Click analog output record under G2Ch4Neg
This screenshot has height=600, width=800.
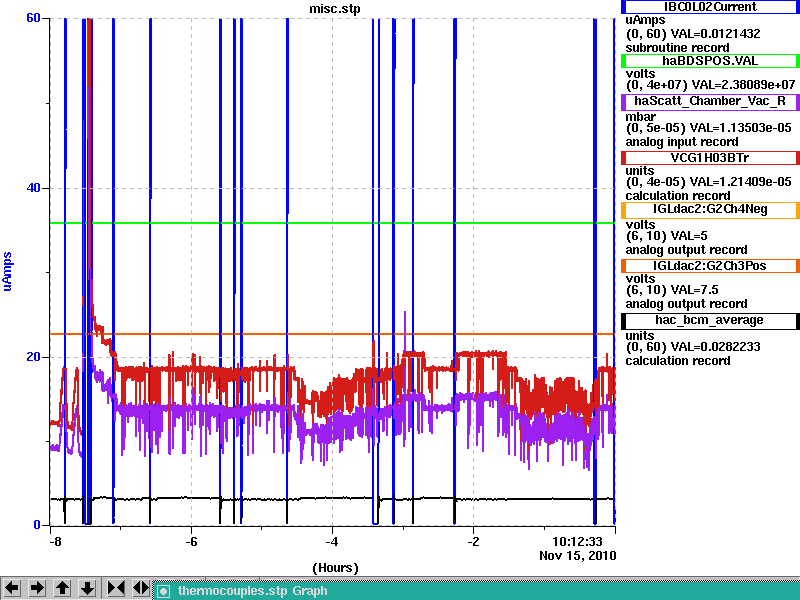(686, 250)
